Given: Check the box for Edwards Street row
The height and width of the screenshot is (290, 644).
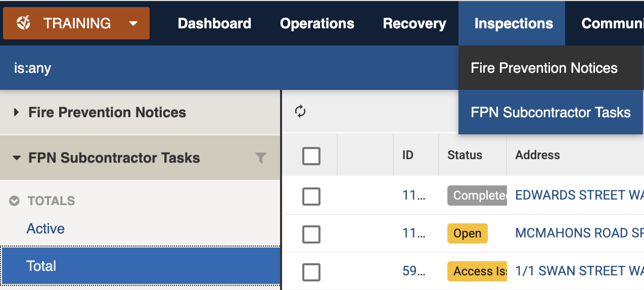Looking at the screenshot, I should click(x=311, y=196).
